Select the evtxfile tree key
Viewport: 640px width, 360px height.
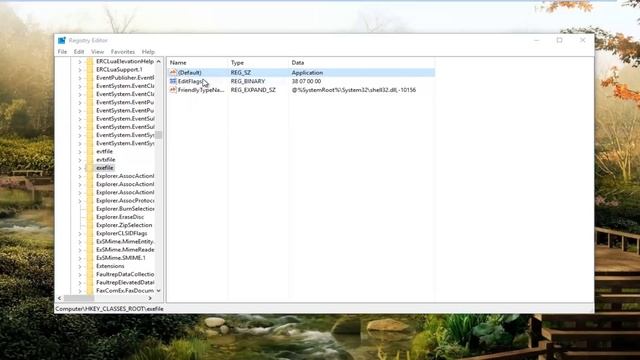click(106, 160)
